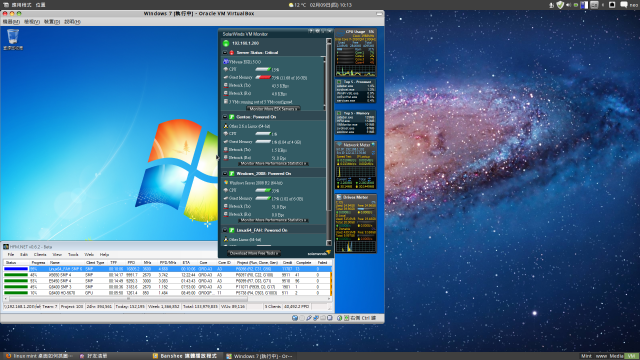
Task: Select the client row with project P10171
Action: coord(167,287)
